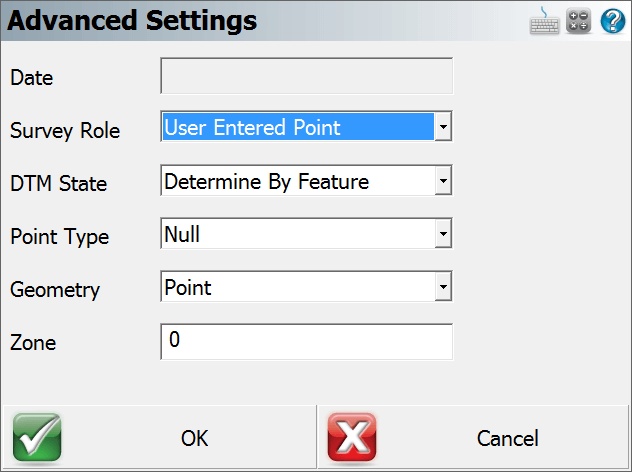632x472 pixels.
Task: Dismiss dialog with the Cancel button
Action: coord(473,437)
